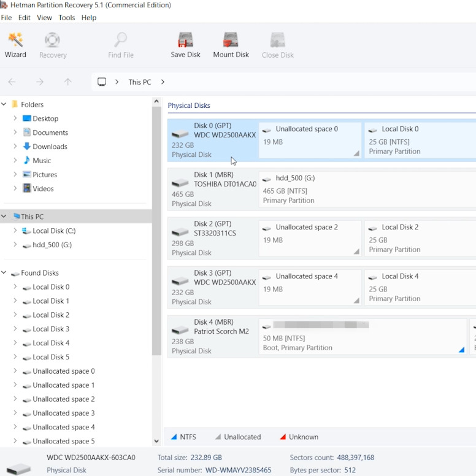Viewport: 476px width, 476px height.
Task: Open the View menu
Action: (44, 18)
